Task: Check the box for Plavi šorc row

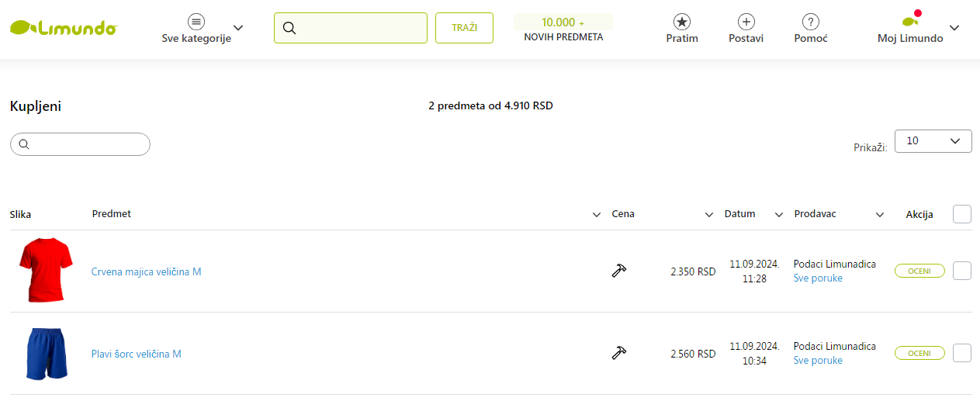Action: point(962,353)
